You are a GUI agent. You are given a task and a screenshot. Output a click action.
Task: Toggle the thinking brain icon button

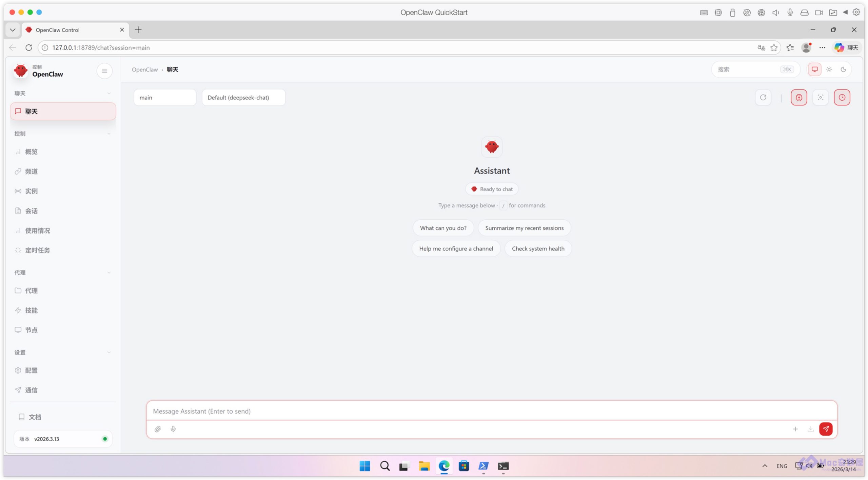click(799, 98)
